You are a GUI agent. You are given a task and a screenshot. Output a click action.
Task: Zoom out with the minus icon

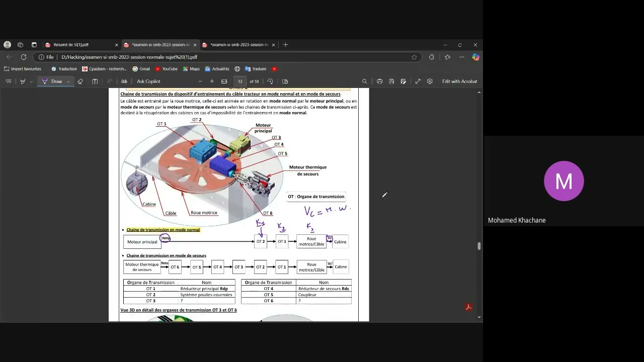point(200,81)
